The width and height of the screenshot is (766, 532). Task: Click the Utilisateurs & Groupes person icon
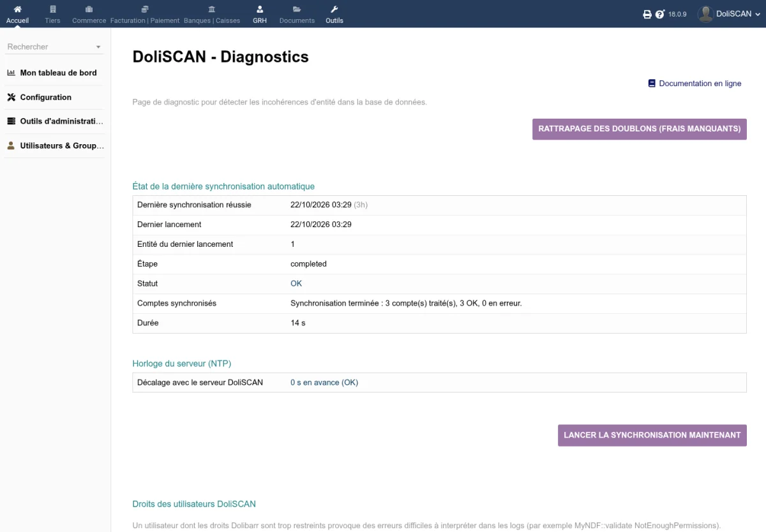pyautogui.click(x=11, y=145)
